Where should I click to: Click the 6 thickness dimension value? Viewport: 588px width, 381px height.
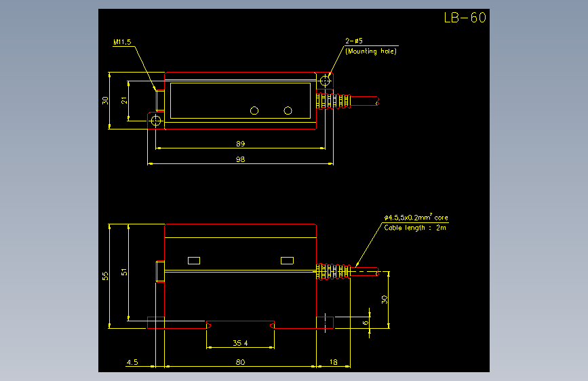(x=366, y=323)
